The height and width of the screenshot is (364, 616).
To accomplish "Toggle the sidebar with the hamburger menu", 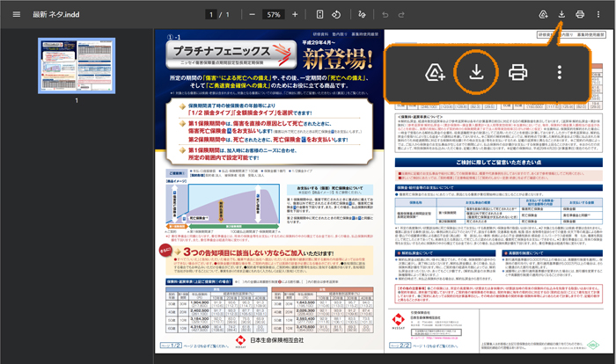I will click(x=15, y=14).
